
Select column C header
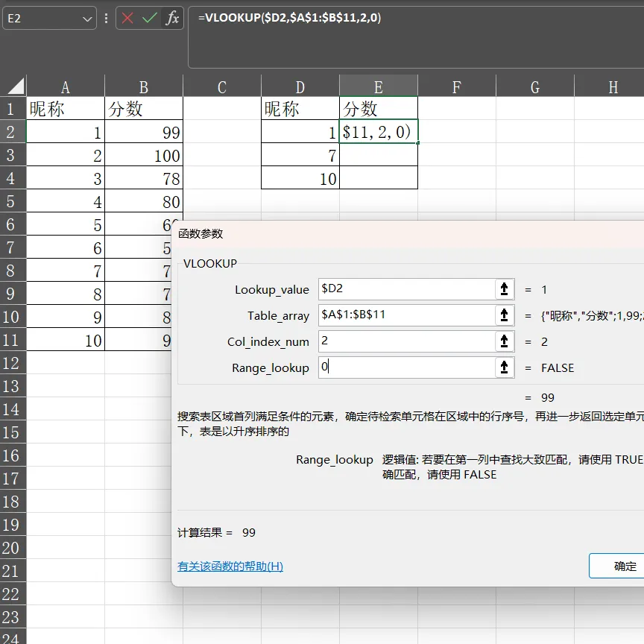(x=222, y=86)
